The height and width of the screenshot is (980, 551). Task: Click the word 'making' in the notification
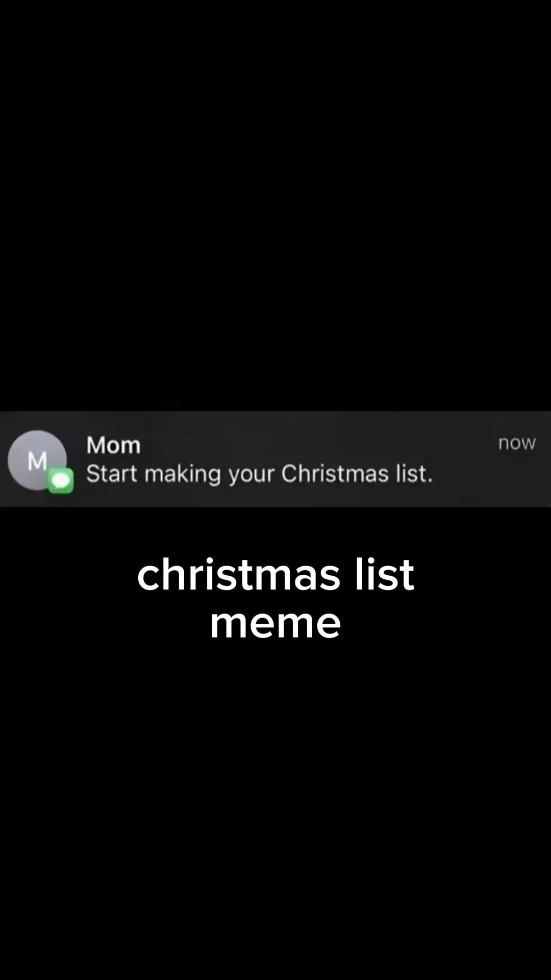coord(183,475)
